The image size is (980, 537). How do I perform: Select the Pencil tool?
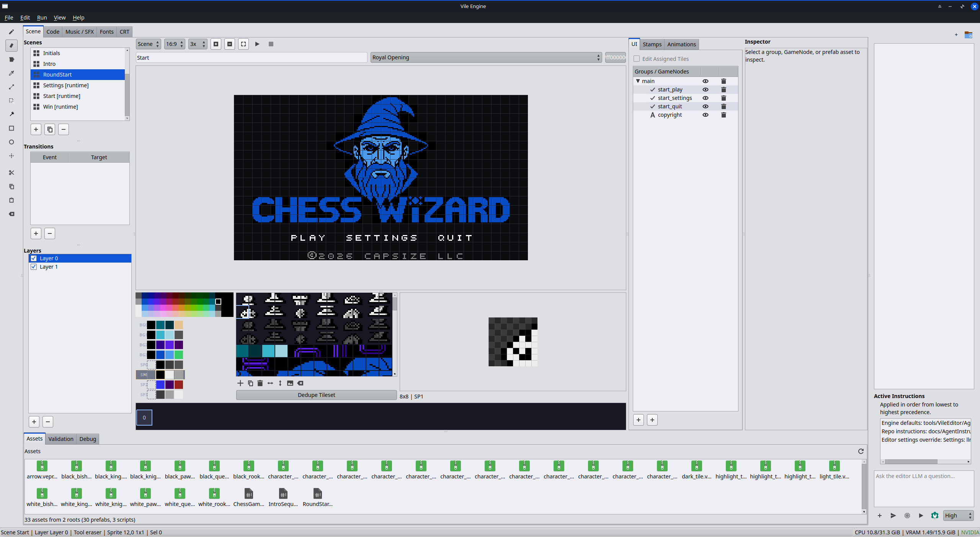pos(11,32)
